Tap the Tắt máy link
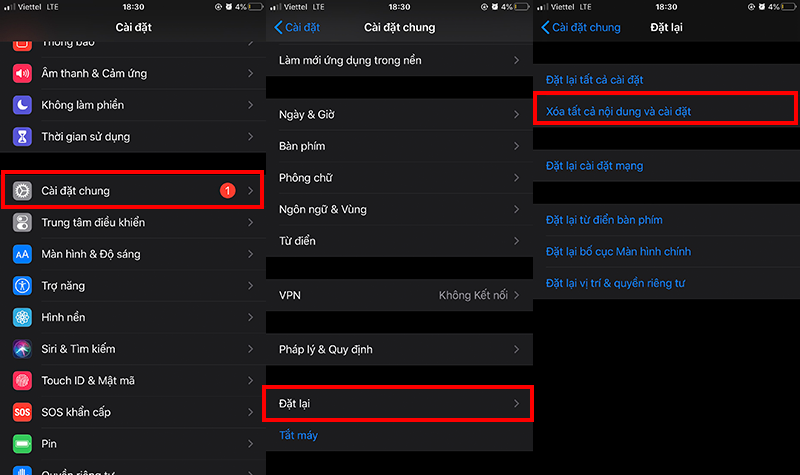The image size is (800, 475). (x=298, y=435)
